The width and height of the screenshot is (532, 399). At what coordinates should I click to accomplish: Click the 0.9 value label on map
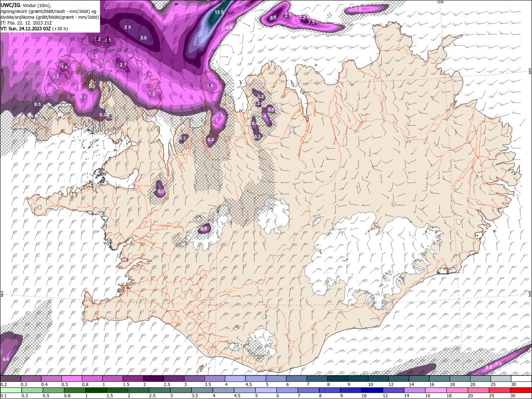tap(229, 27)
